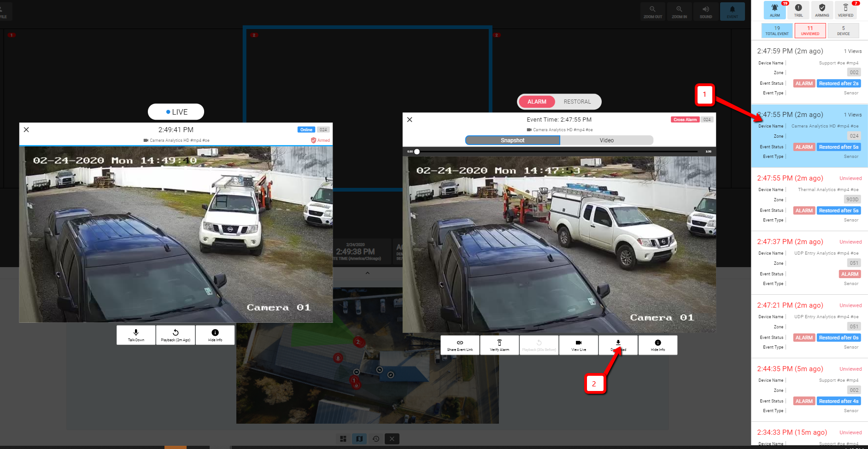Viewport: 868px width, 449px height.
Task: Click the Verify Alarm button
Action: pos(499,345)
